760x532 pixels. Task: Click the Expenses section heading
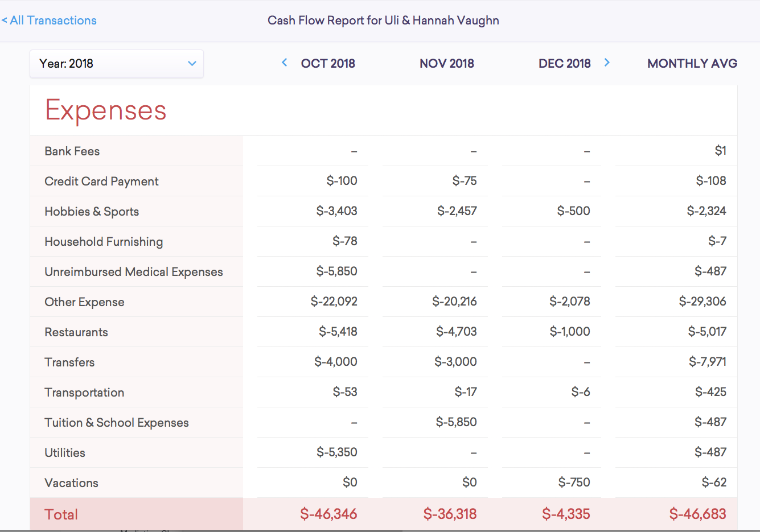106,110
